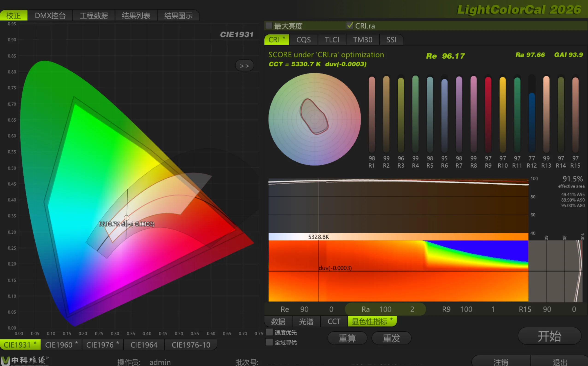
Task: Click the R9 weight value 1
Action: 493,309
